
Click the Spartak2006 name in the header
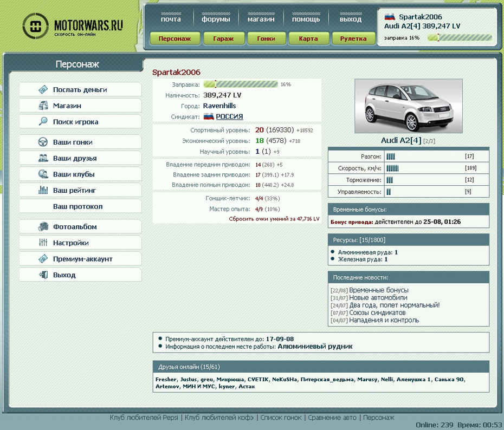[421, 17]
